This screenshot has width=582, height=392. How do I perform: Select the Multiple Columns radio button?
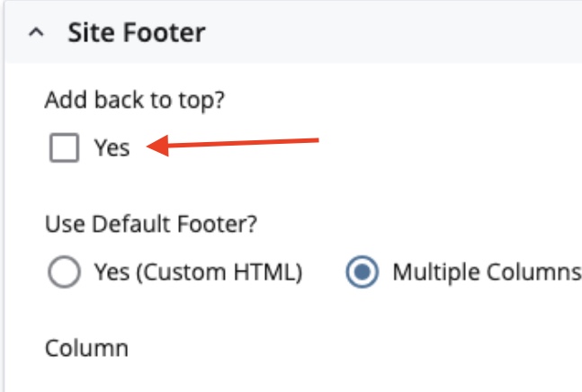(x=363, y=273)
